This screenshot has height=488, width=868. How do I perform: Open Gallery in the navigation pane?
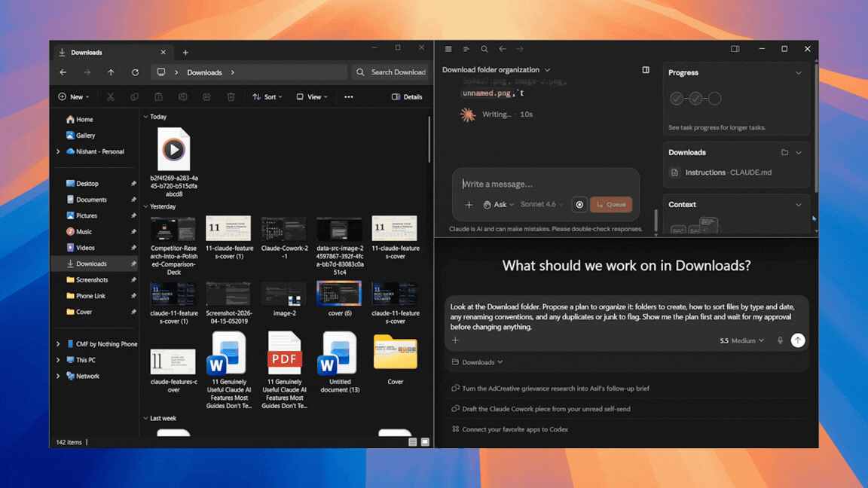(x=85, y=136)
